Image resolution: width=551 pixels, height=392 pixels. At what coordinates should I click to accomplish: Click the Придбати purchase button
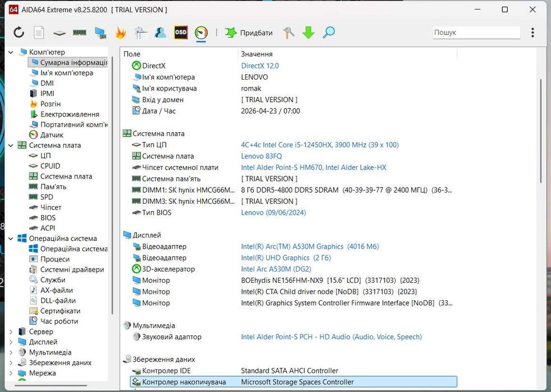point(249,32)
